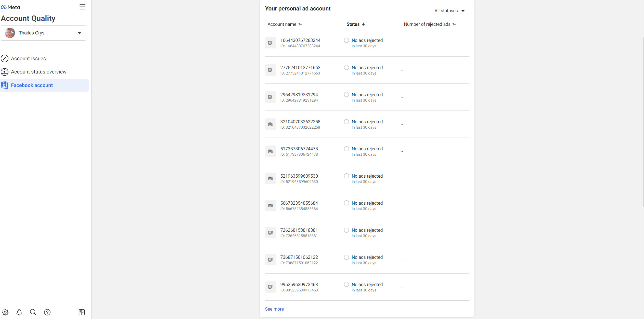Viewport: 644px width, 319px height.
Task: Click the Facebook account person icon
Action: tap(5, 85)
